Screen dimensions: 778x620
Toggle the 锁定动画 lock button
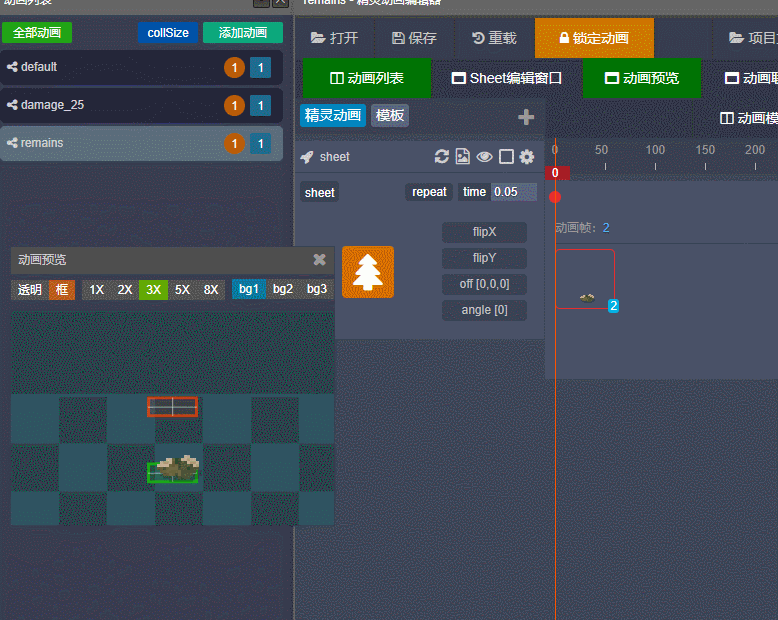(x=594, y=38)
